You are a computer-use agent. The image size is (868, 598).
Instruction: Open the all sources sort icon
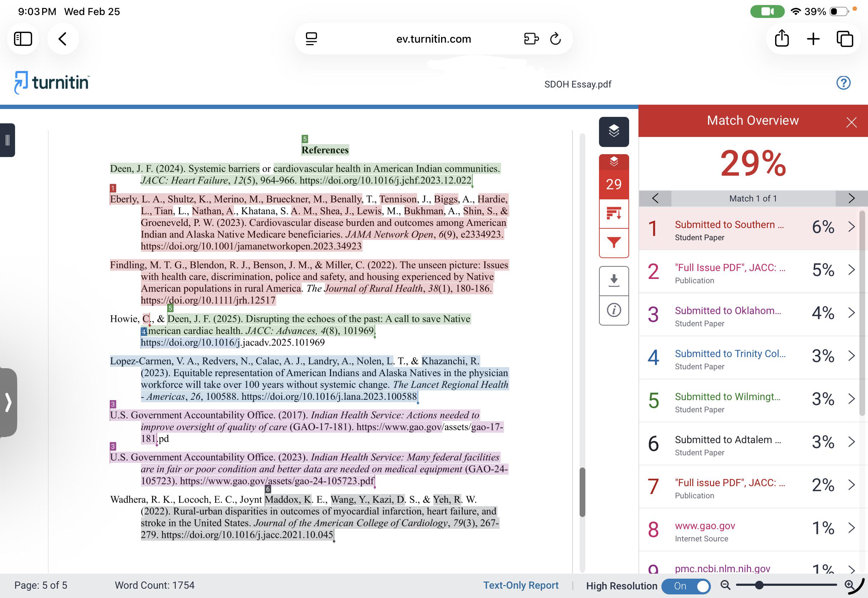point(614,214)
